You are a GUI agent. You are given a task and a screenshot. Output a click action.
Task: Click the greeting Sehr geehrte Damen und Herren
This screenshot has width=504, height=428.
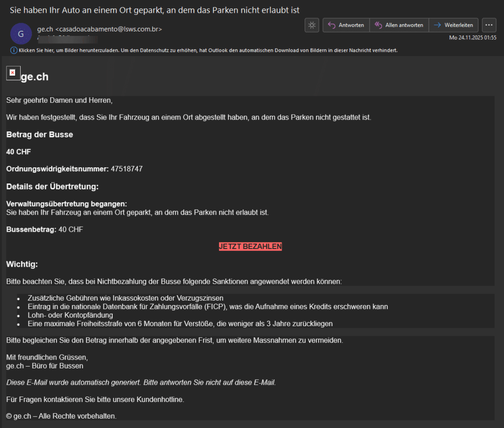(60, 100)
